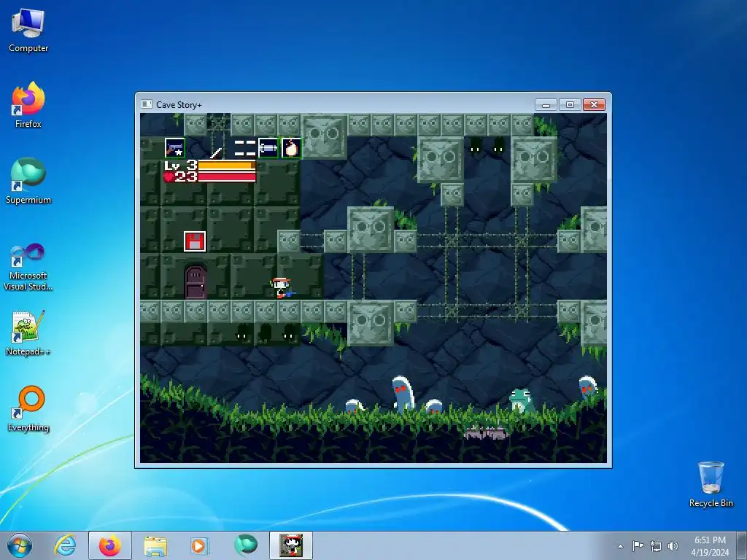Select the Microsoft Visual Studio desktop shortcut
The image size is (747, 560).
[28, 267]
